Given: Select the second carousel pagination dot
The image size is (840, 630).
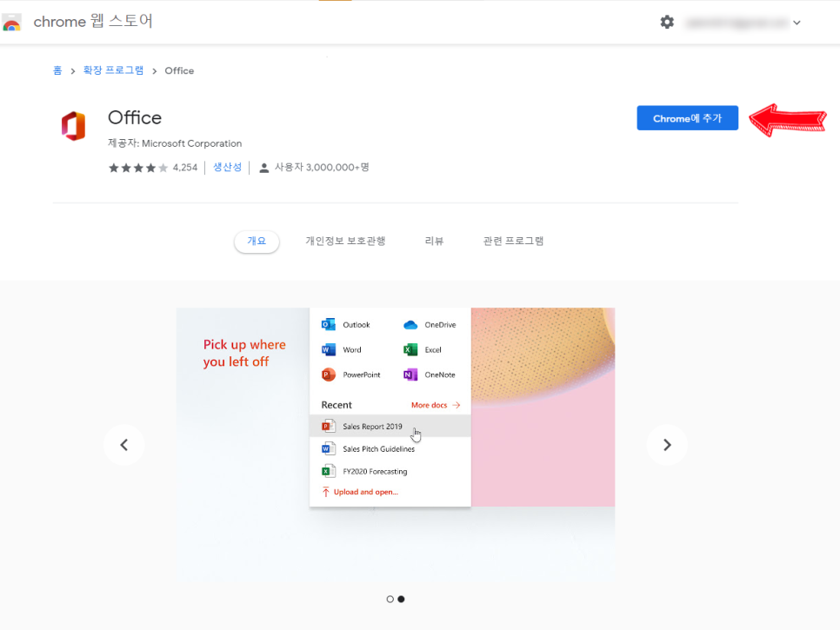Looking at the screenshot, I should click(401, 599).
